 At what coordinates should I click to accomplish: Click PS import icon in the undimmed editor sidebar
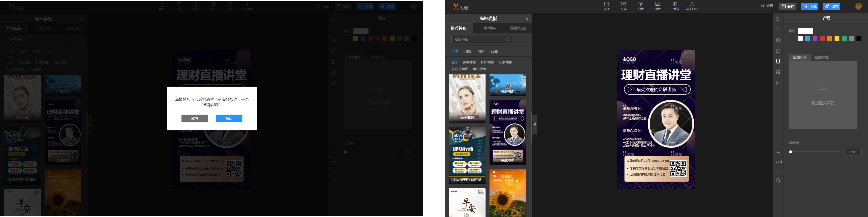click(778, 83)
